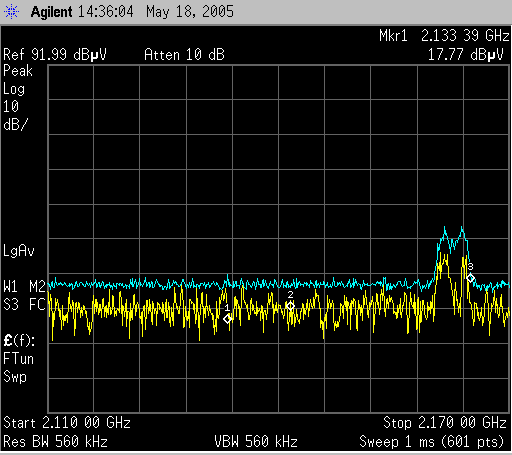Click the Log scale type label
The height and width of the screenshot is (455, 512).
coord(14,89)
